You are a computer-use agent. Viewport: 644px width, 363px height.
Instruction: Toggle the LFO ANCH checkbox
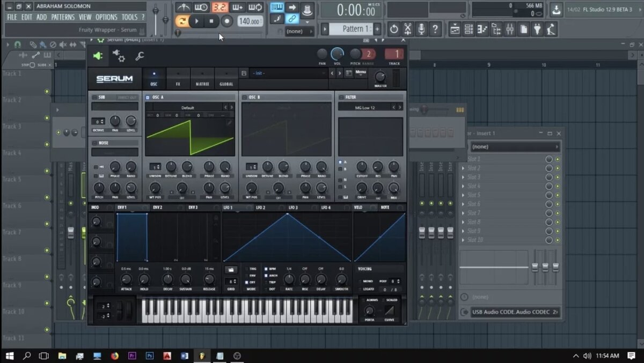point(266,275)
